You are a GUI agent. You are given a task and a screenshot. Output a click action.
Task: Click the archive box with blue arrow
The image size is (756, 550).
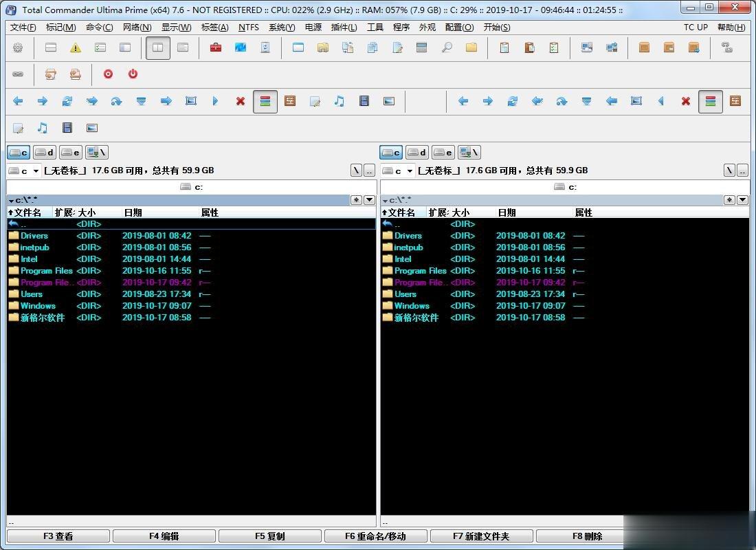coord(694,47)
